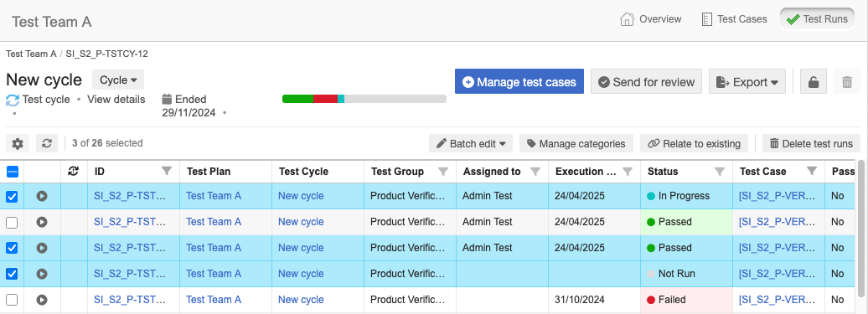Viewport: 868px width, 314px height.
Task: Open the Export dropdown
Action: tap(747, 82)
